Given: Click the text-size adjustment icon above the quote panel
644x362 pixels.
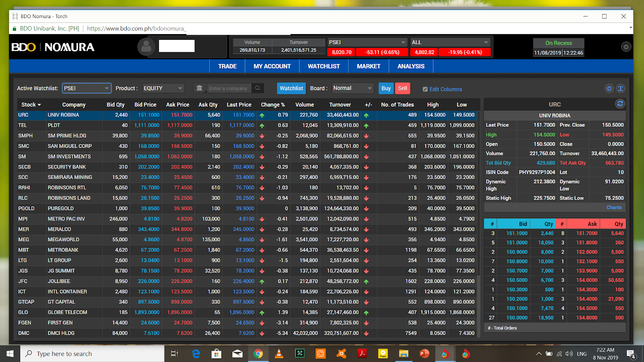Looking at the screenshot, I should 621,88.
